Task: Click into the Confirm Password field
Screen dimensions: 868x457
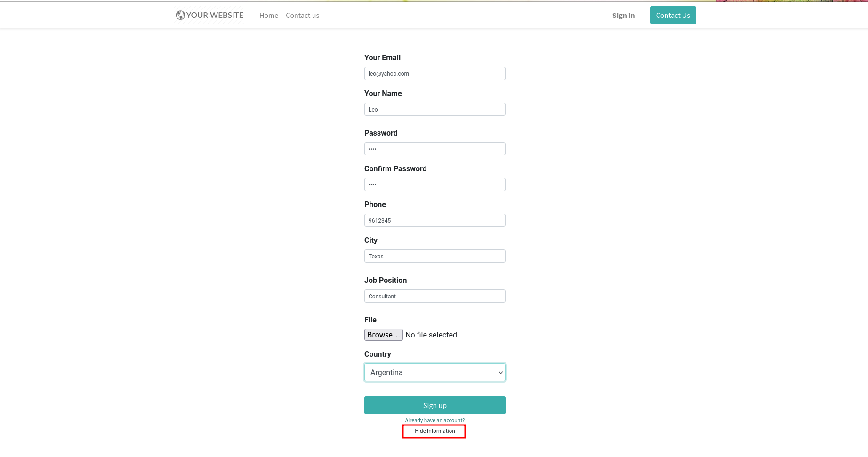Action: point(434,184)
